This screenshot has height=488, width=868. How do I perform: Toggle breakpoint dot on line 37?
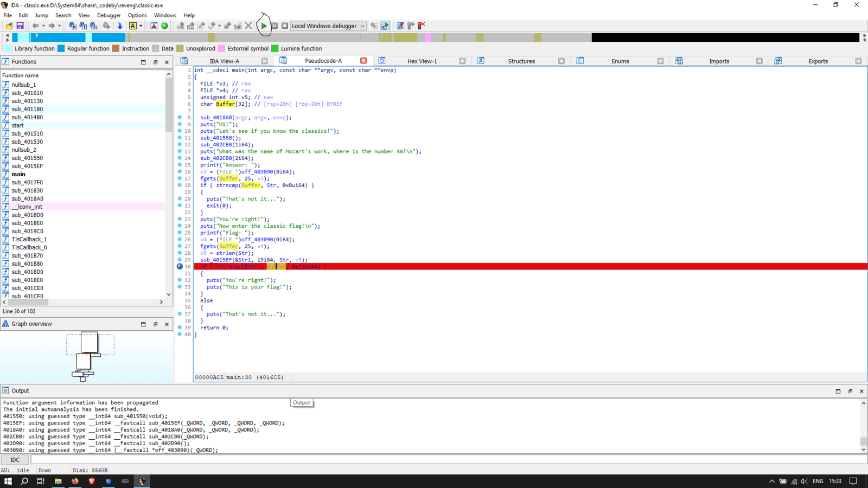pos(180,314)
